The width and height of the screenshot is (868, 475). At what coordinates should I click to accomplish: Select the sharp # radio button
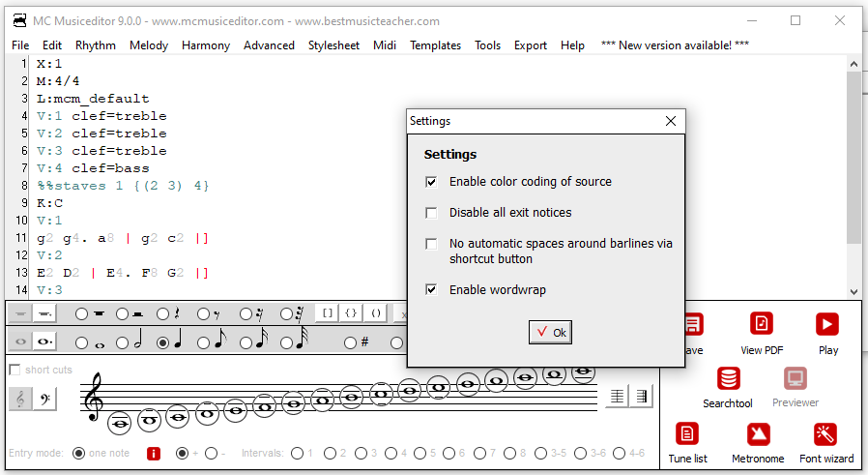[x=350, y=343]
